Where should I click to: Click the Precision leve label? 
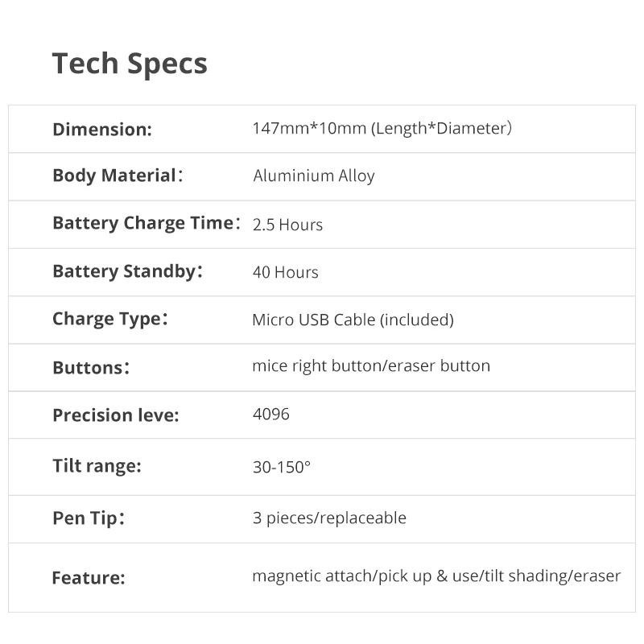115,415
